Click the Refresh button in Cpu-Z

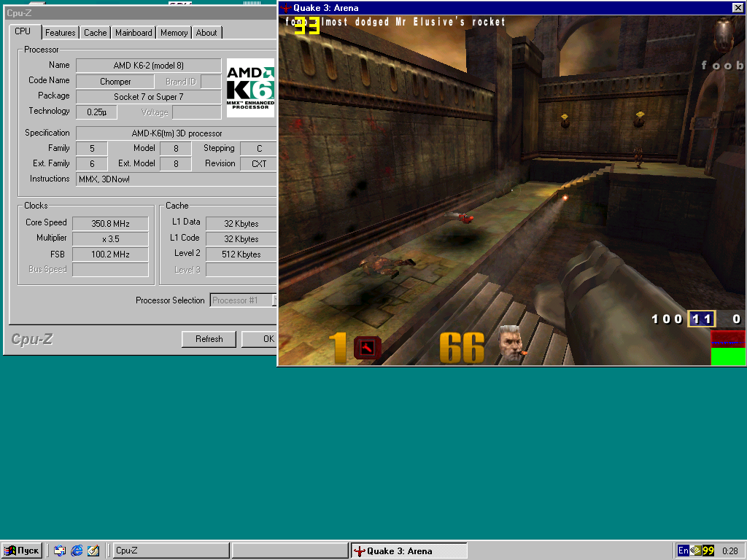point(209,339)
